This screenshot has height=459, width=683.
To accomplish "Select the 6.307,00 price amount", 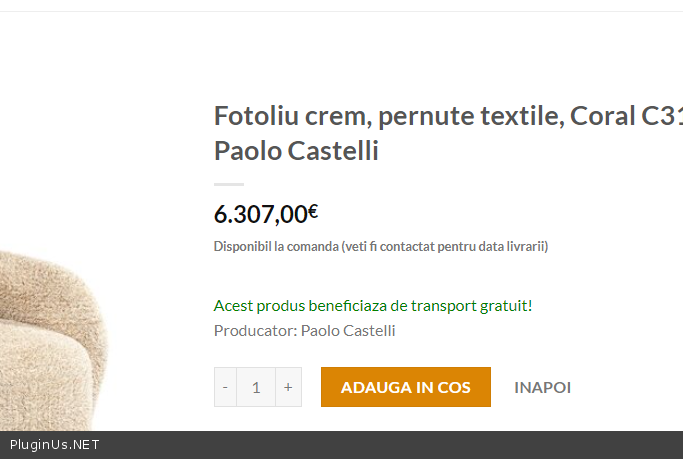I will click(260, 214).
